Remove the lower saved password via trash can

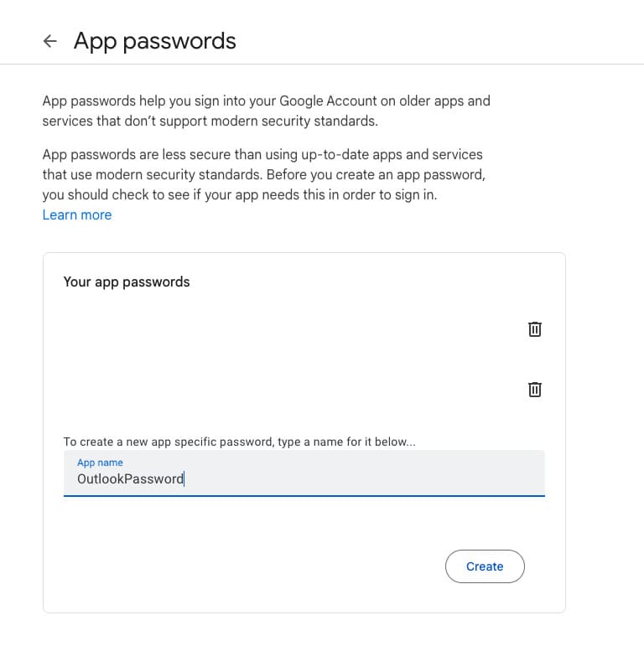point(534,390)
